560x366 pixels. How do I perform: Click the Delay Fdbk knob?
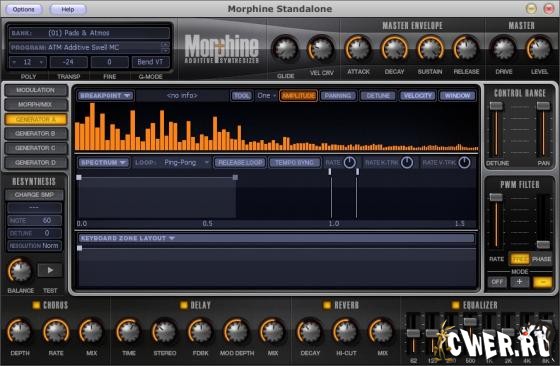pyautogui.click(x=200, y=331)
